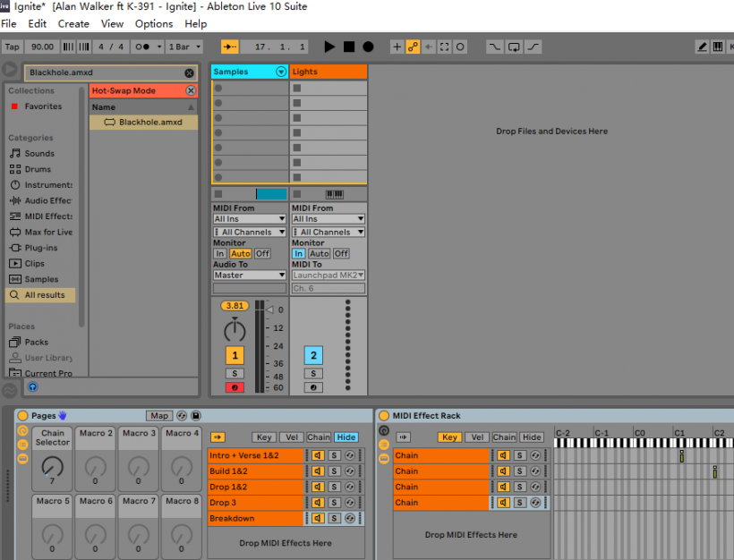This screenshot has width=734, height=560.
Task: Open the Clips browser category
Action: tap(34, 263)
